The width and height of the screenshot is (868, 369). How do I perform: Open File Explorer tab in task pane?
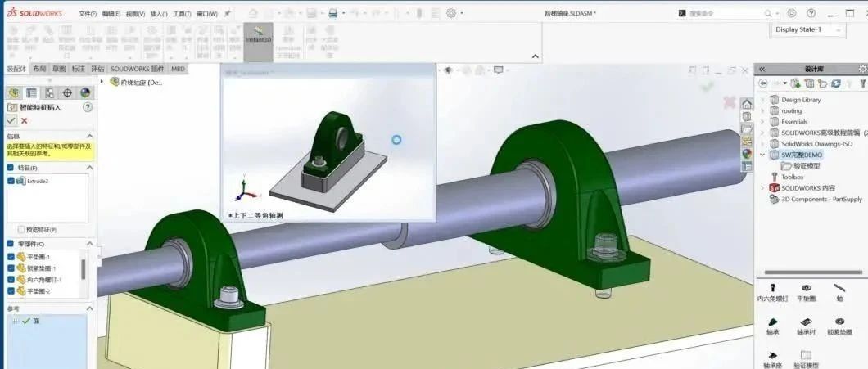click(x=747, y=128)
